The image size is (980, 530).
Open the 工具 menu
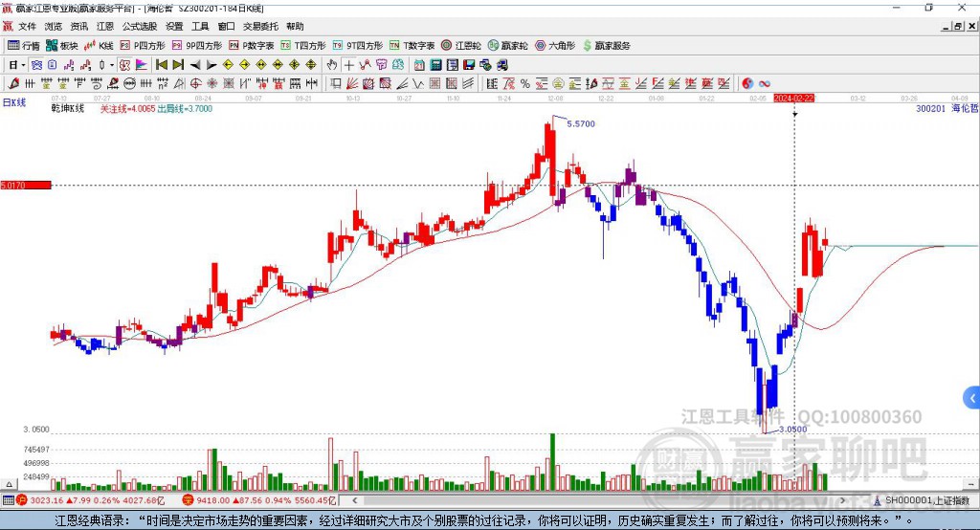[x=200, y=26]
